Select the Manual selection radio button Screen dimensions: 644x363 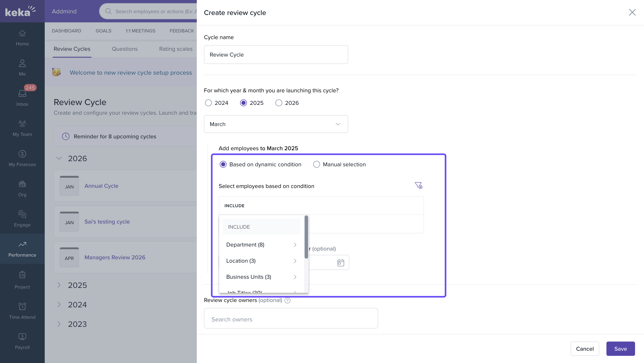point(316,164)
